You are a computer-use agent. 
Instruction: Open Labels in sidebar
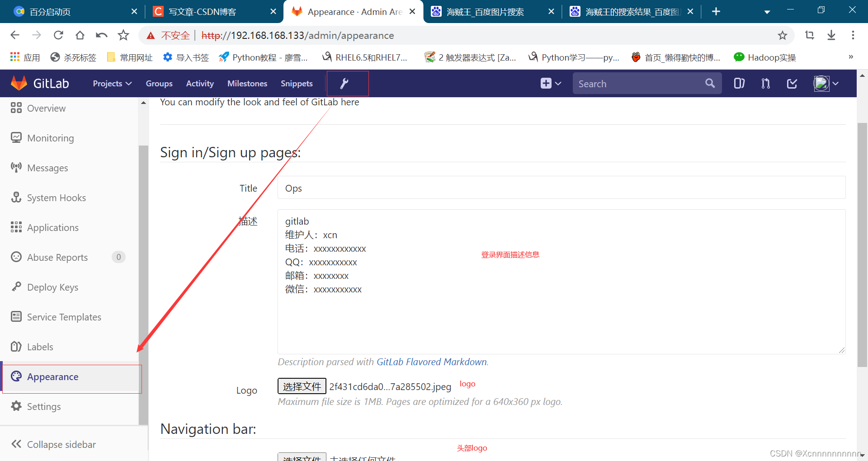[x=32, y=347]
